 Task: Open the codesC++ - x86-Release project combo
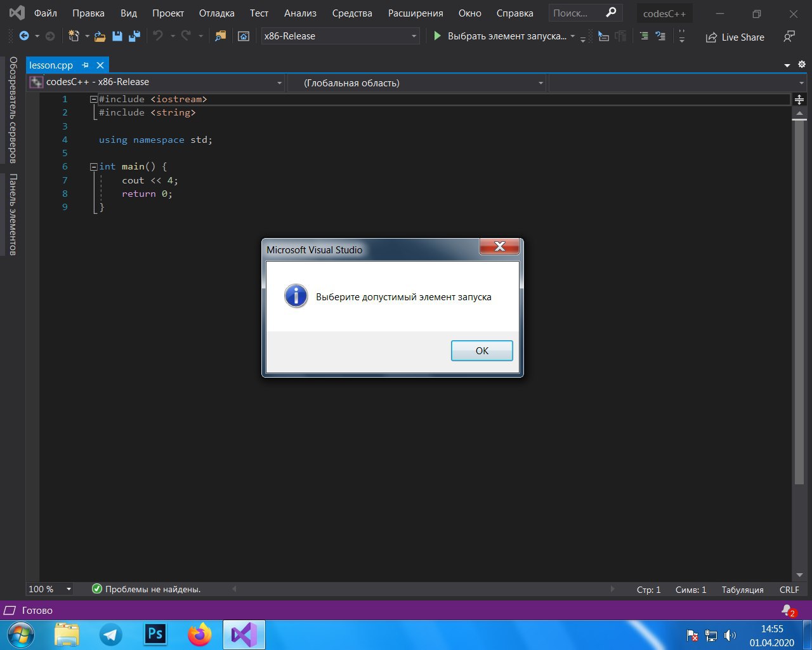156,83
